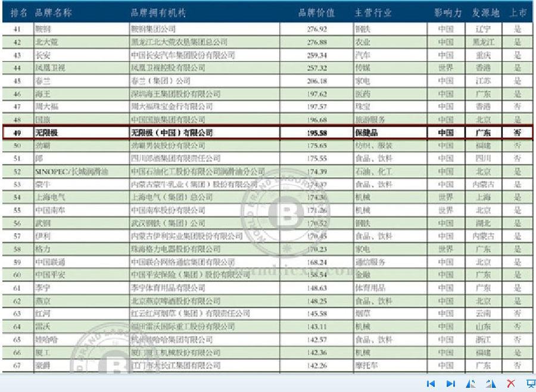Select the owner cell 李宁体育用品有限公司
Viewport: 536px width, 392px height.
coord(168,288)
